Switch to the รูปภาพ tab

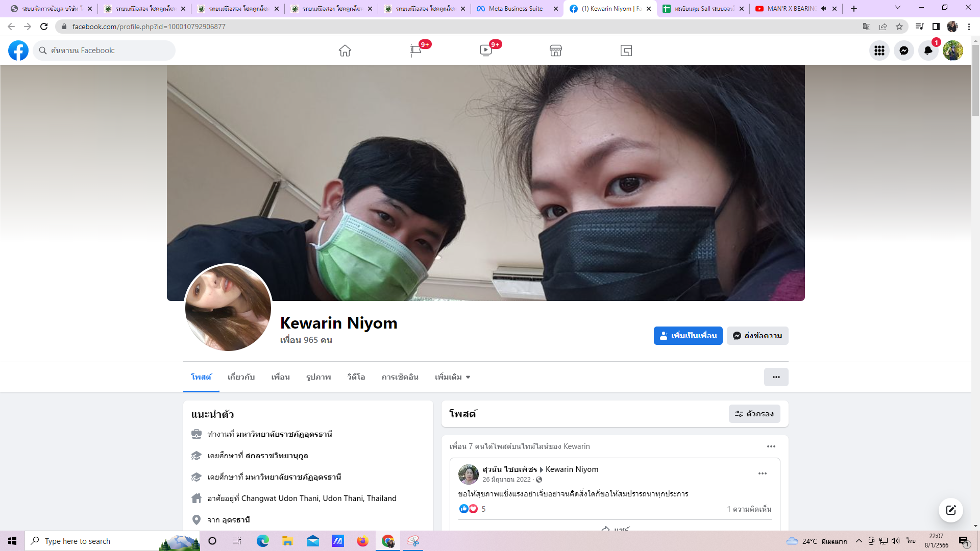[318, 377]
